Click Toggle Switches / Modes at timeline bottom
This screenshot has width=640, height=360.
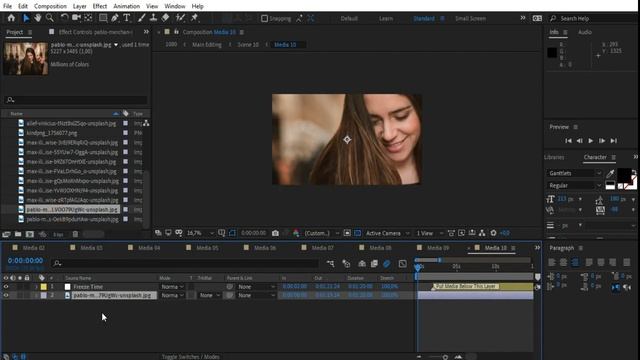click(191, 357)
